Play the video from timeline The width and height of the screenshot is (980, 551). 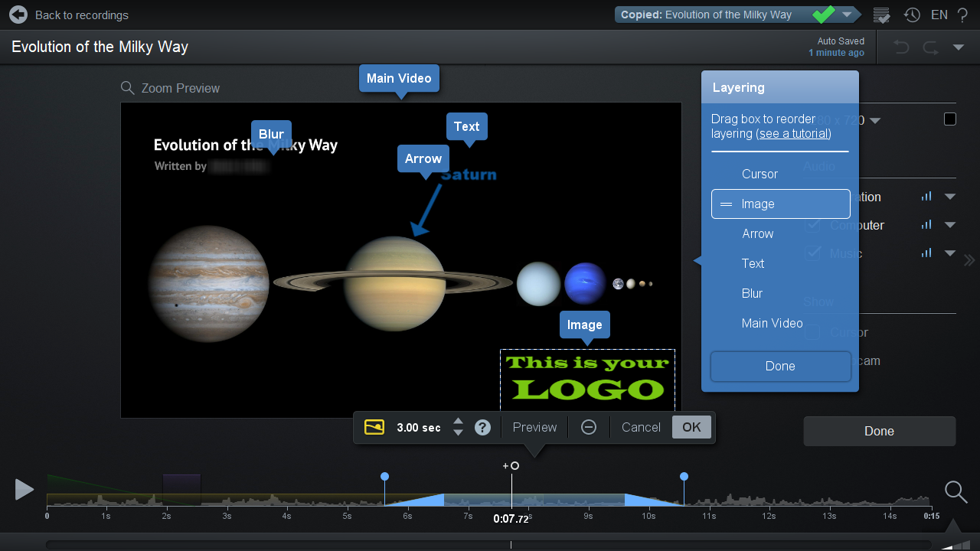(24, 490)
